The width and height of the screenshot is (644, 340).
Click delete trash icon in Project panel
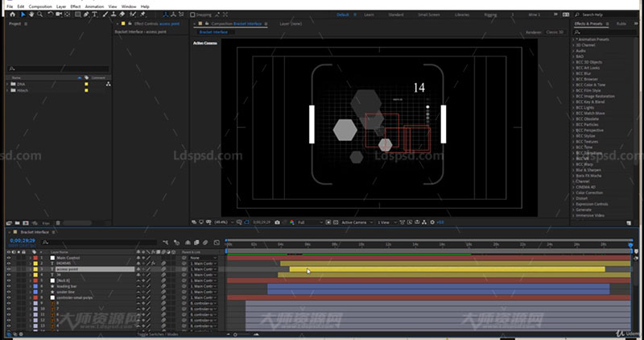pyautogui.click(x=58, y=223)
